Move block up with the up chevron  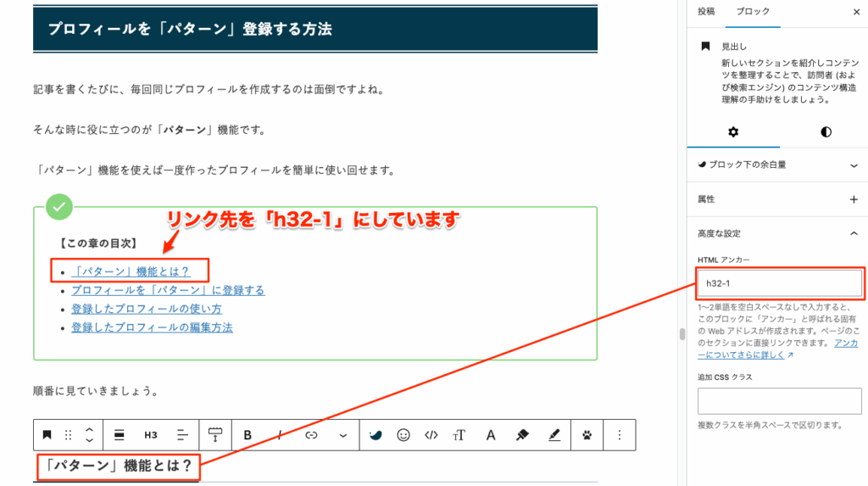[x=90, y=429]
